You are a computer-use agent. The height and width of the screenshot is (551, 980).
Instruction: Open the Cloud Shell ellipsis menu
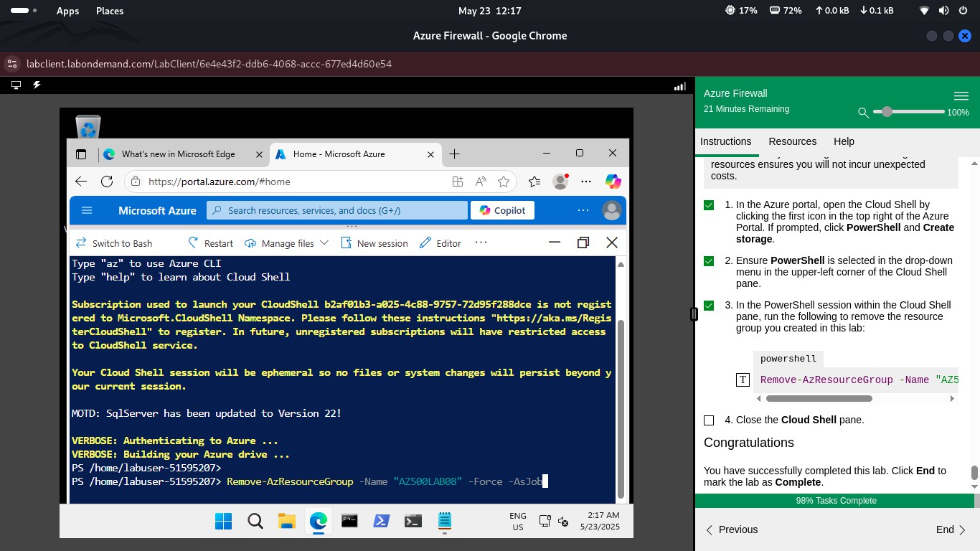481,243
